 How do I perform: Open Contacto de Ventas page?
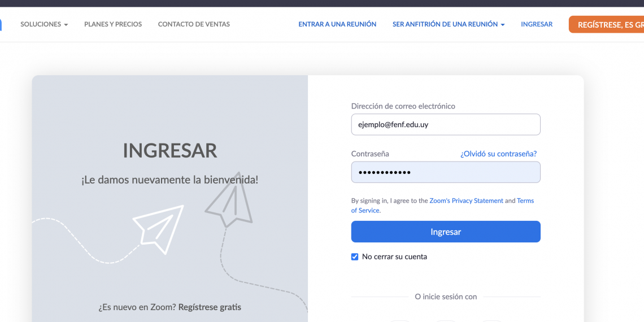pos(194,24)
